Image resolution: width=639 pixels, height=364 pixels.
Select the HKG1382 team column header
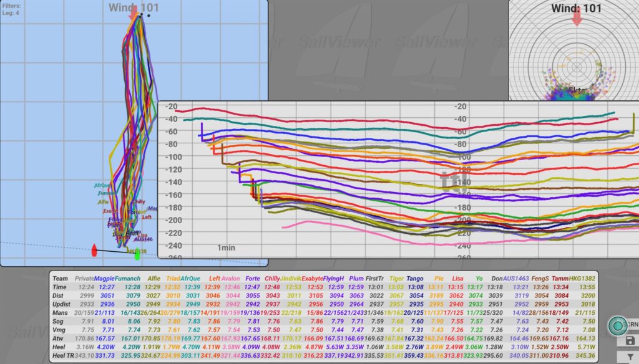tap(582, 279)
